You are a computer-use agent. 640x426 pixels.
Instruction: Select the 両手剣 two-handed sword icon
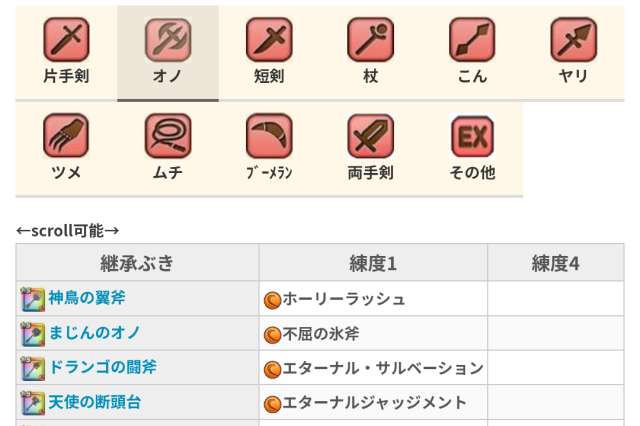pyautogui.click(x=370, y=135)
